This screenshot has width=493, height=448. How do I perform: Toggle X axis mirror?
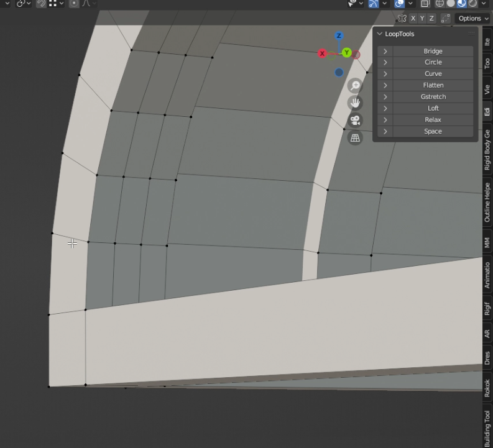pyautogui.click(x=413, y=19)
